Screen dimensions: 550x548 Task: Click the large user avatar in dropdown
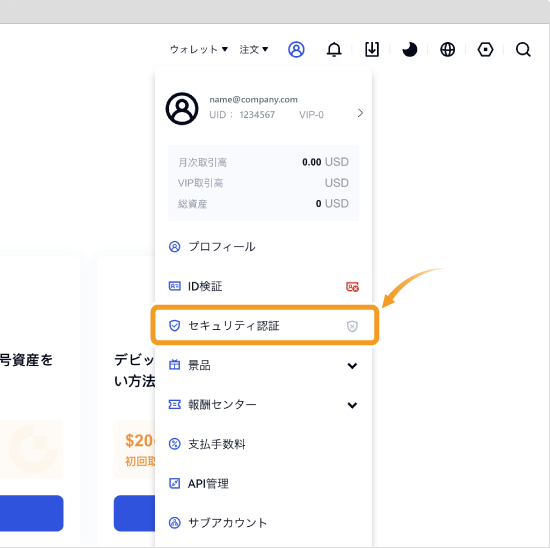click(x=182, y=108)
